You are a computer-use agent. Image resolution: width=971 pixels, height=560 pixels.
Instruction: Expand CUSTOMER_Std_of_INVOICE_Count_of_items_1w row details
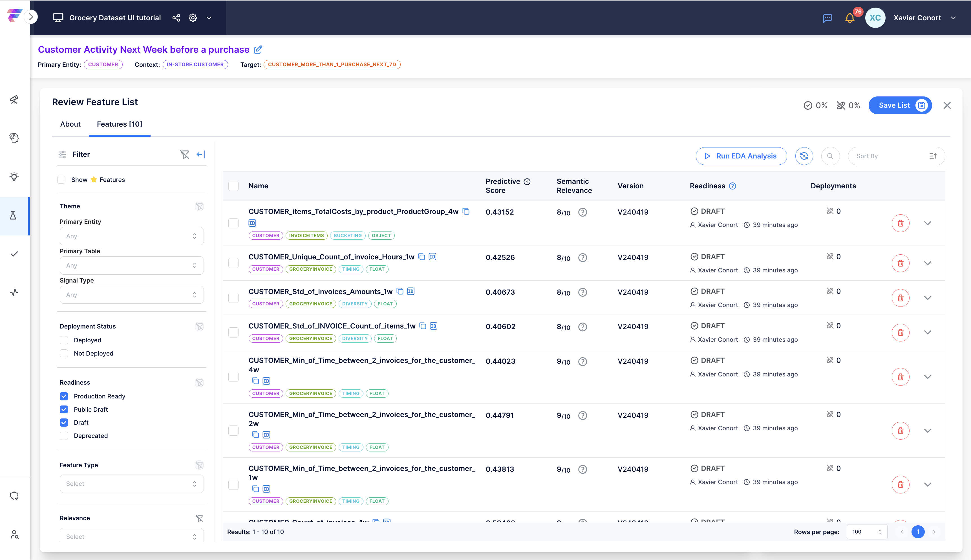click(x=928, y=332)
